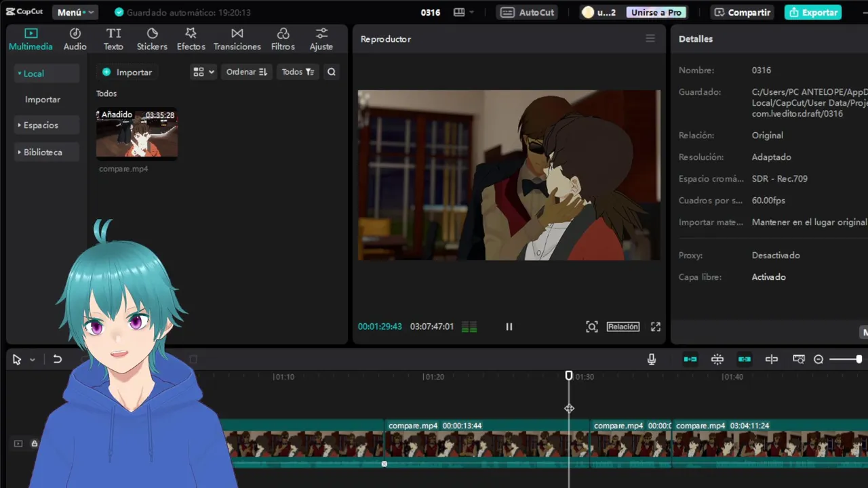This screenshot has width=868, height=488.
Task: Toggle auto snapping on the timeline
Action: tap(717, 359)
